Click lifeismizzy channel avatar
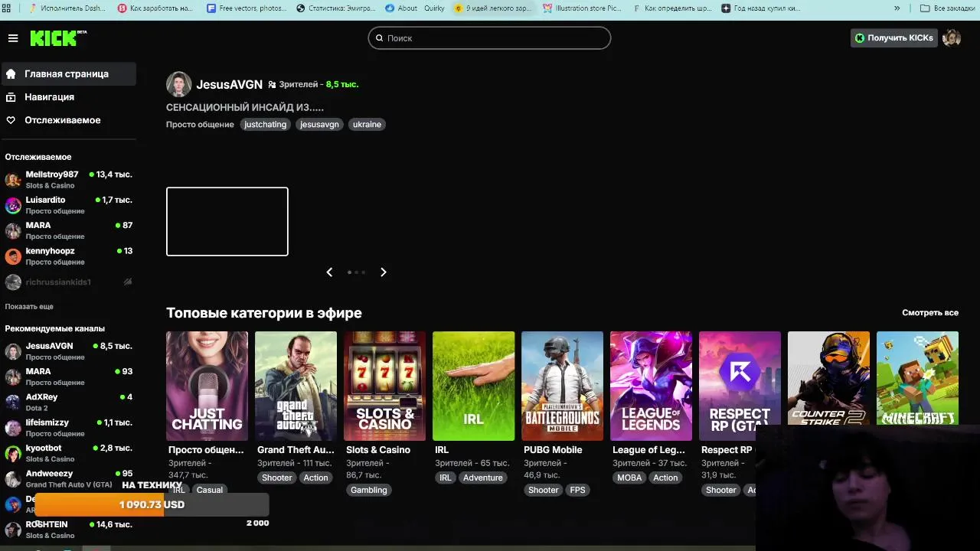980x551 pixels. coord(13,428)
